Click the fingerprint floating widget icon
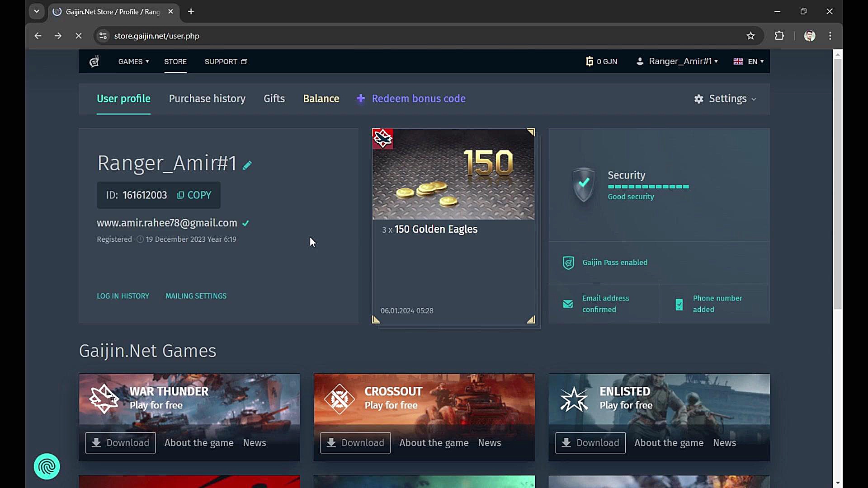Screen dimensions: 868x488 point(47,466)
